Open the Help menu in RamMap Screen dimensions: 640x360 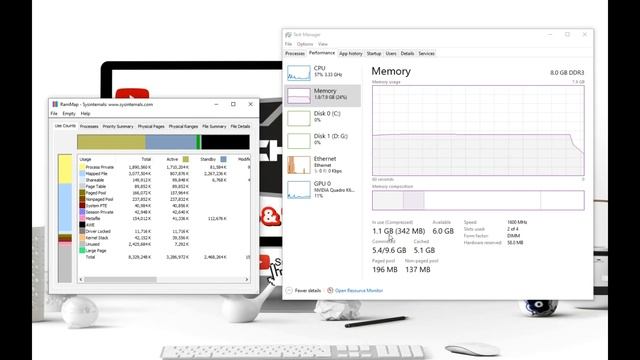tap(85, 113)
